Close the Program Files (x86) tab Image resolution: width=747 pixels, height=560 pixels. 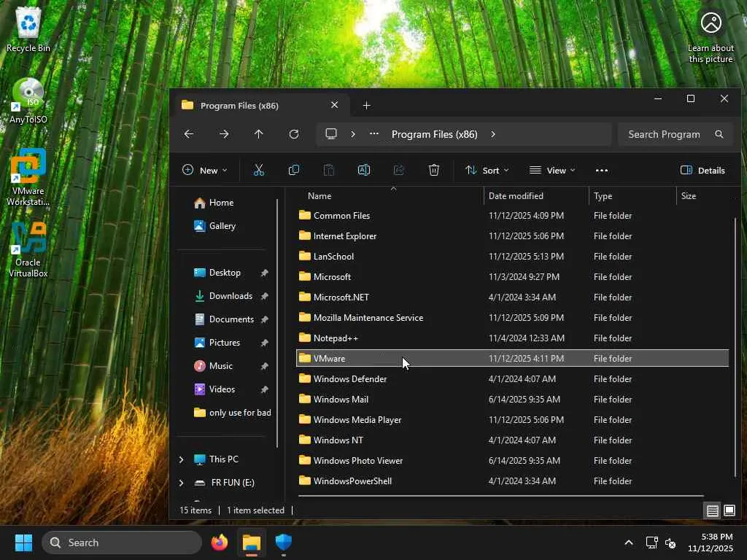(x=334, y=105)
